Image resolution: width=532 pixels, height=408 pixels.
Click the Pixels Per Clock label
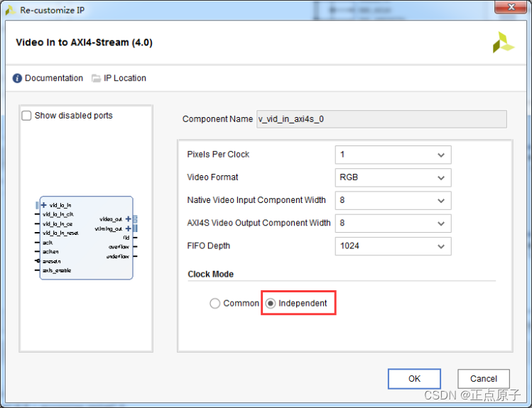click(218, 155)
